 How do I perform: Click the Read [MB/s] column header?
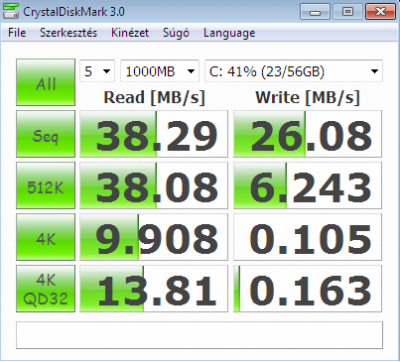coord(154,98)
